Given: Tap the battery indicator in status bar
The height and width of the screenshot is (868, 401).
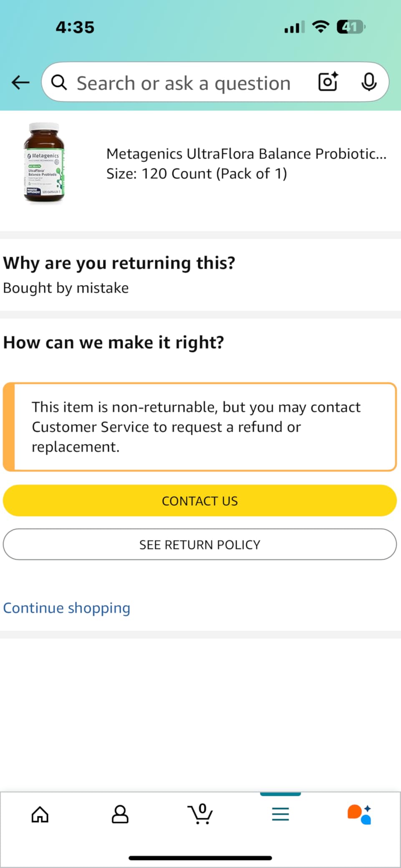Looking at the screenshot, I should pyautogui.click(x=351, y=27).
